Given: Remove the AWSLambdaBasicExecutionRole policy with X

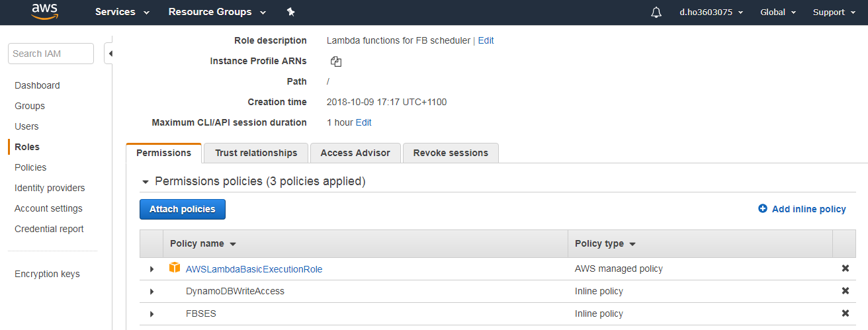Looking at the screenshot, I should [x=845, y=268].
